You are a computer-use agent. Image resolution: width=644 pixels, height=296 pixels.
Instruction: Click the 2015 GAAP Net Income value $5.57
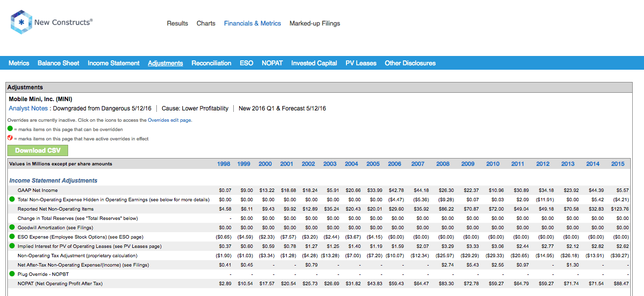coord(621,190)
